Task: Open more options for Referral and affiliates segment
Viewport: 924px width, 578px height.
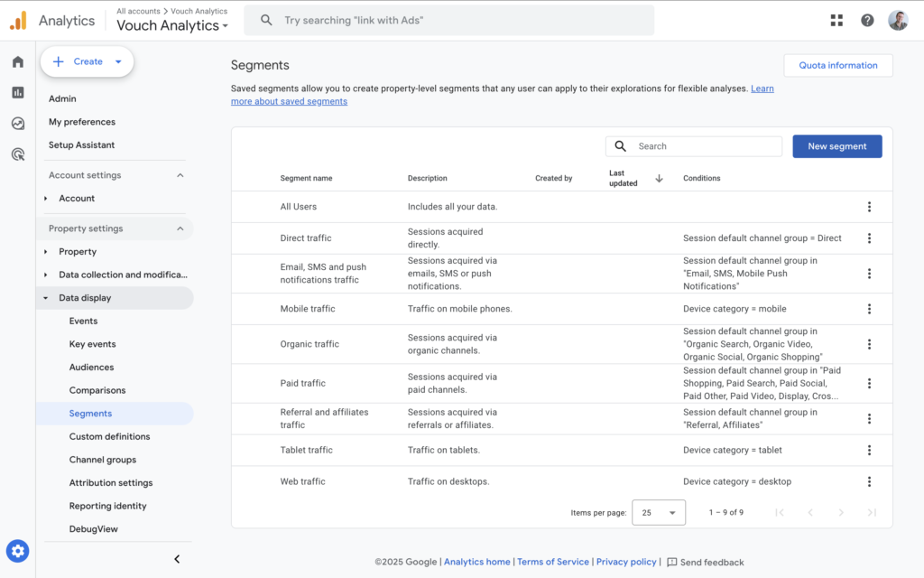Action: pos(869,419)
